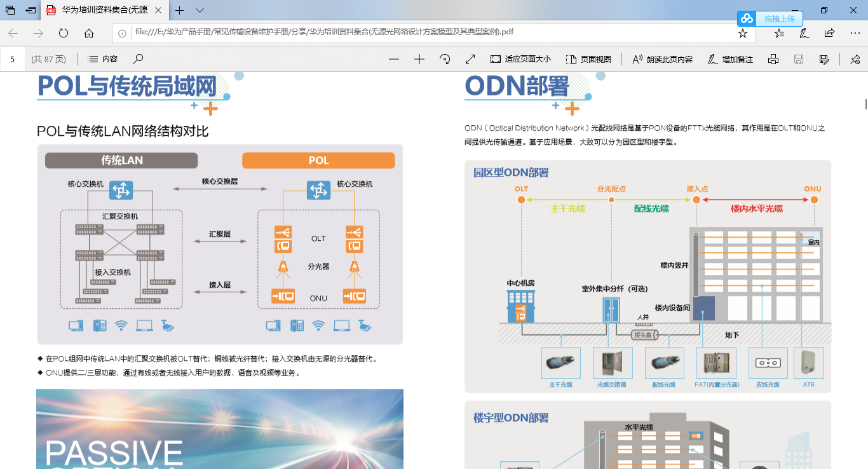This screenshot has width=868, height=469.
Task: Click the 中心机房 building icon
Action: [x=520, y=306]
